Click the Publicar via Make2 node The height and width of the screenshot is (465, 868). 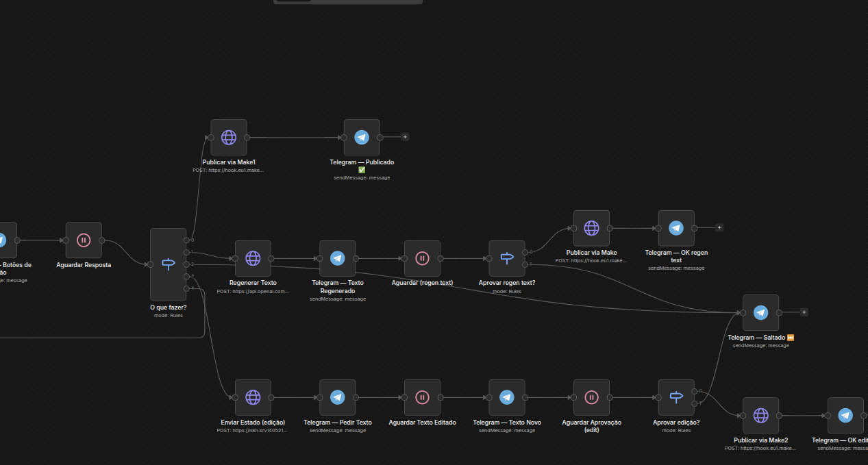[760, 415]
